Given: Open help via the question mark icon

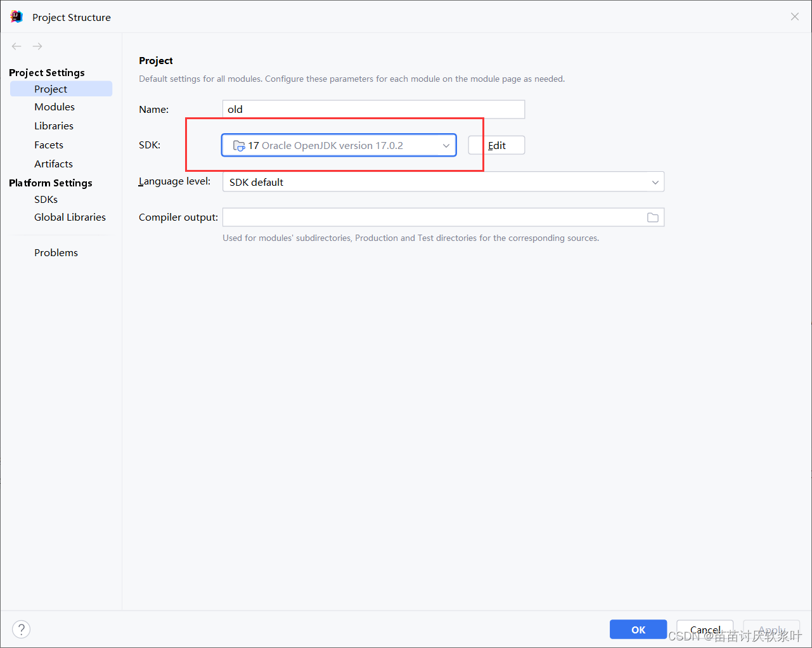Looking at the screenshot, I should click(x=21, y=629).
